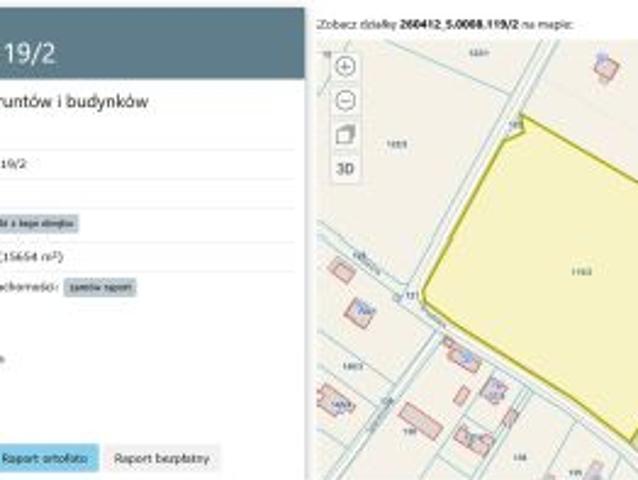Image resolution: width=638 pixels, height=480 pixels.
Task: Open the map layers switcher icon
Action: pos(345,134)
